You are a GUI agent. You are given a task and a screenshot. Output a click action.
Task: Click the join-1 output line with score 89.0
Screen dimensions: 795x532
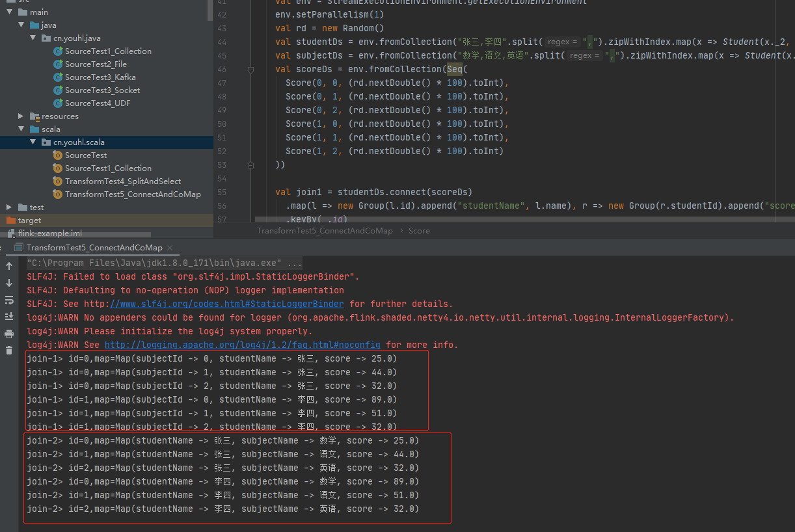(x=211, y=399)
